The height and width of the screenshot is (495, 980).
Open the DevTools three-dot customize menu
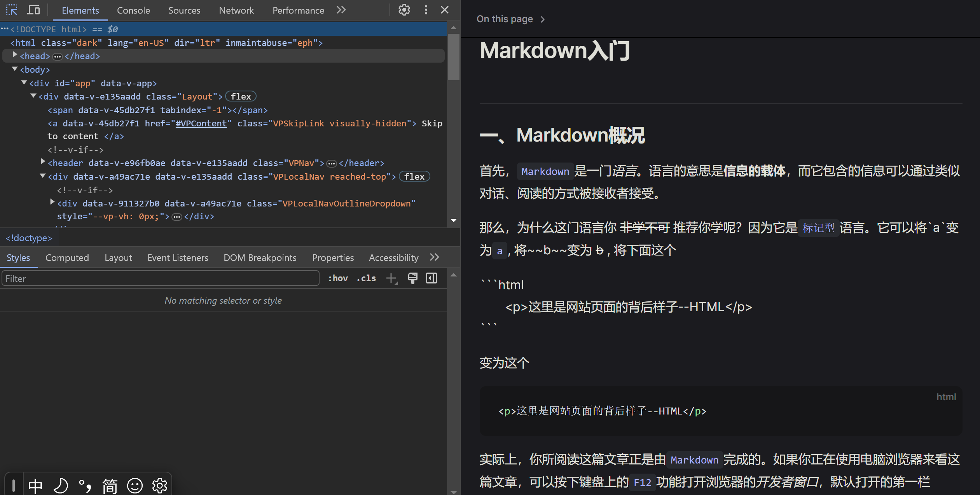coord(426,10)
